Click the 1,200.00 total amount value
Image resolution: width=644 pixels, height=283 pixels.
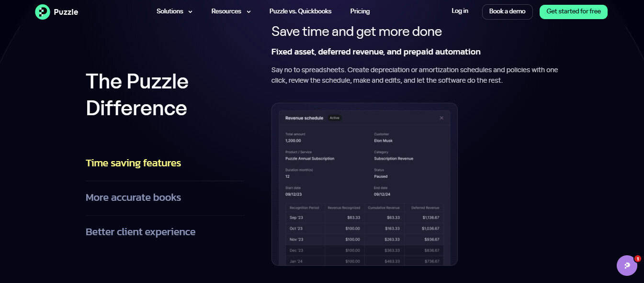coord(293,141)
